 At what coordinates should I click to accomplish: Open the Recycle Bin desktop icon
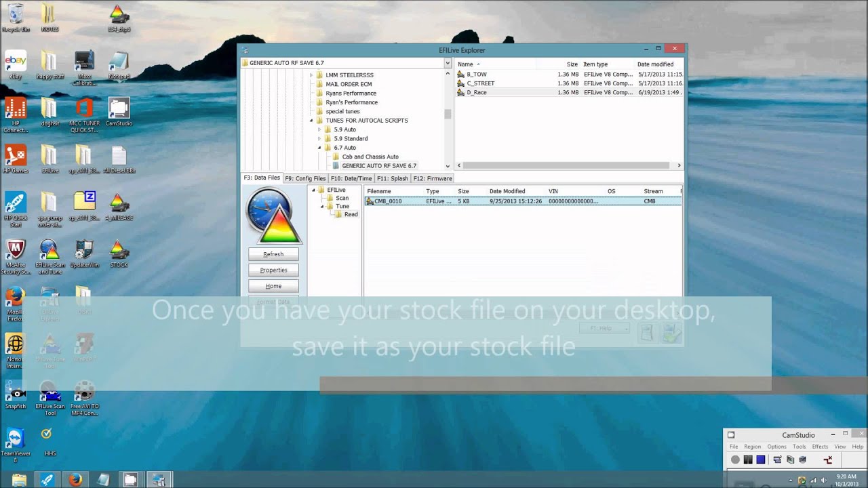(x=15, y=18)
